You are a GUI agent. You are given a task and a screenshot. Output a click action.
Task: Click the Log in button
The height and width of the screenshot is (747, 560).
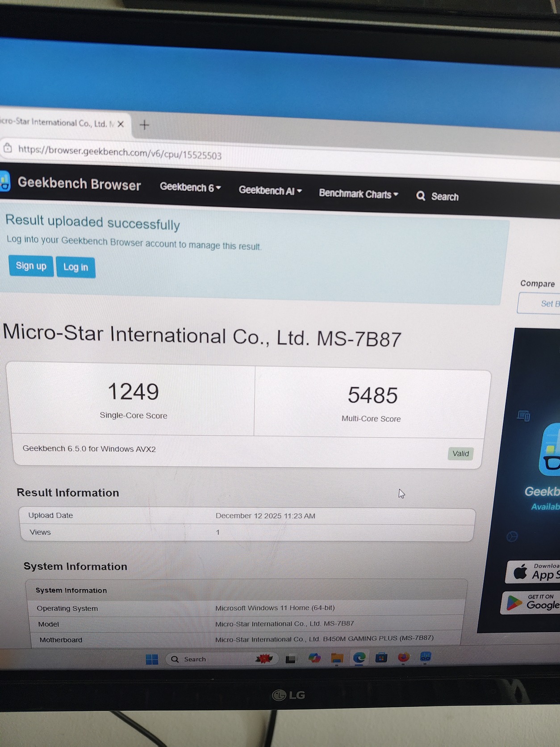pos(75,267)
